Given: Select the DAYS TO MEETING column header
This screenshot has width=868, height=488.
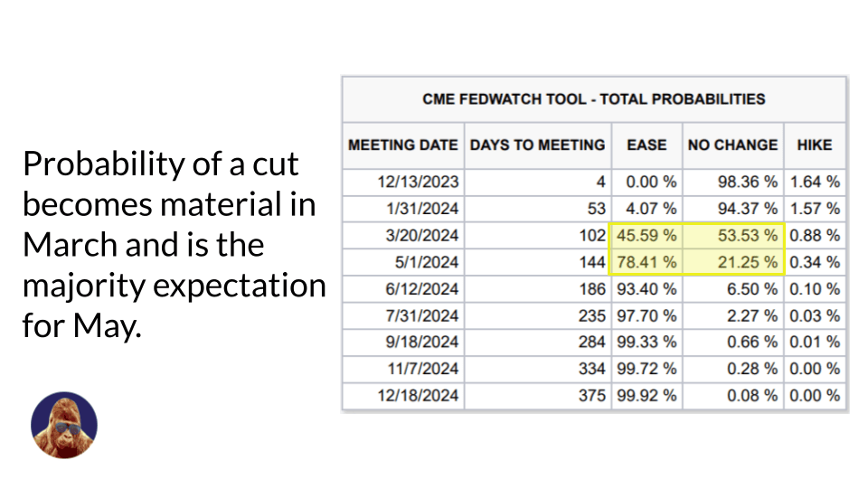Looking at the screenshot, I should point(538,145).
